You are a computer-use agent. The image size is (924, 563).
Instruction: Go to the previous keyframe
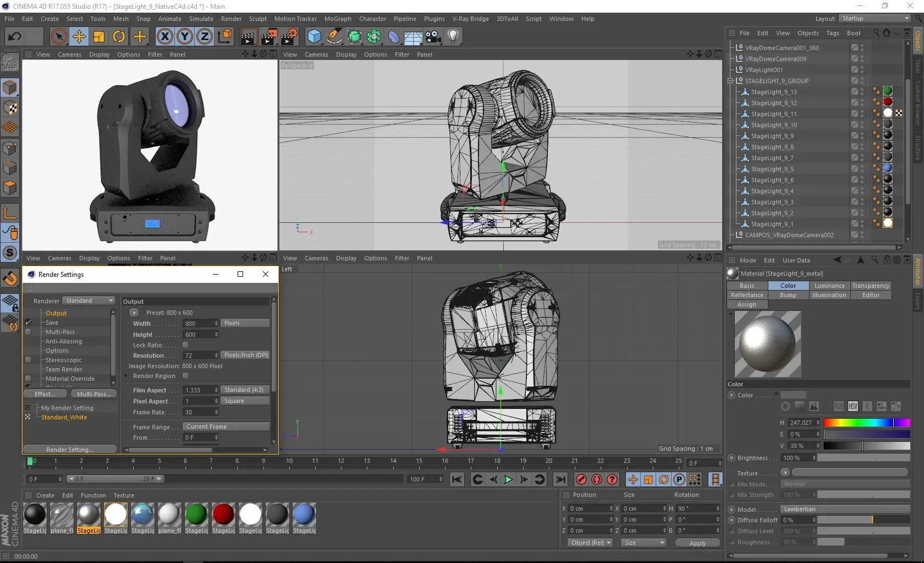click(477, 479)
